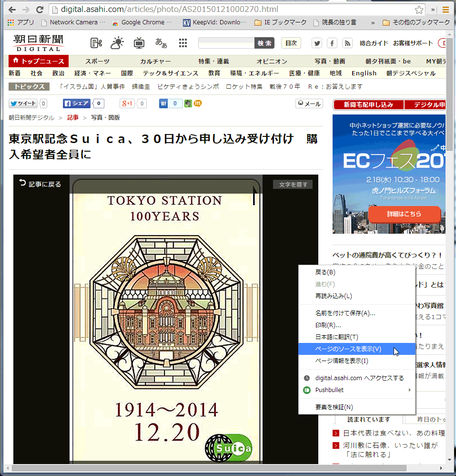
Task: Open the 日本代表は食べない、あの料理 headline
Action: coord(394,433)
